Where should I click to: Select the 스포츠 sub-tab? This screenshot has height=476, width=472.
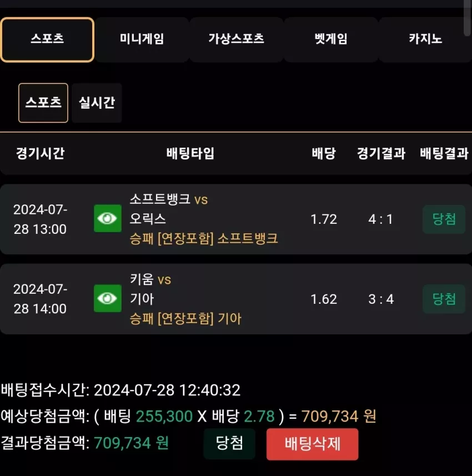[x=43, y=103]
